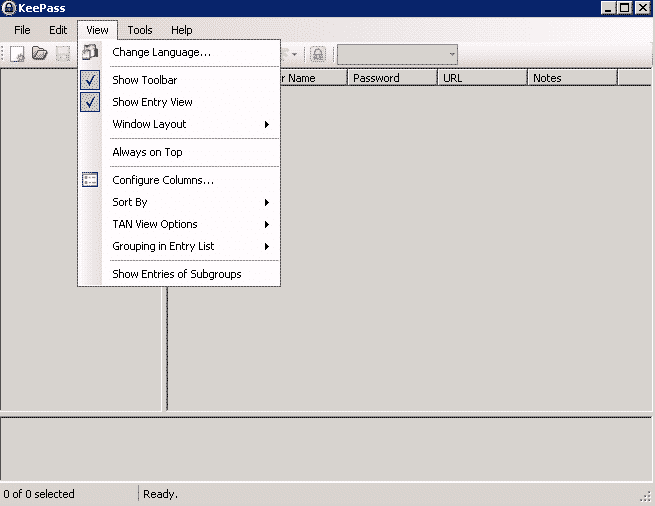Click the Open database folder icon
The height and width of the screenshot is (506, 655).
pyautogui.click(x=40, y=53)
